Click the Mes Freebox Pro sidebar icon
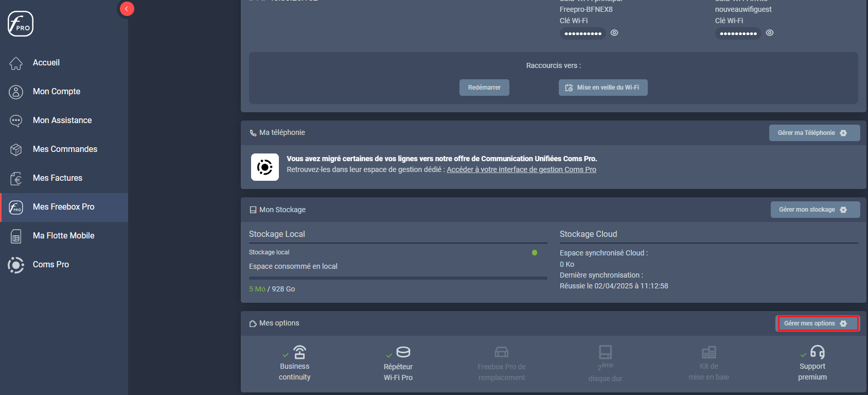Screen dimensions: 868x395 pos(16,207)
